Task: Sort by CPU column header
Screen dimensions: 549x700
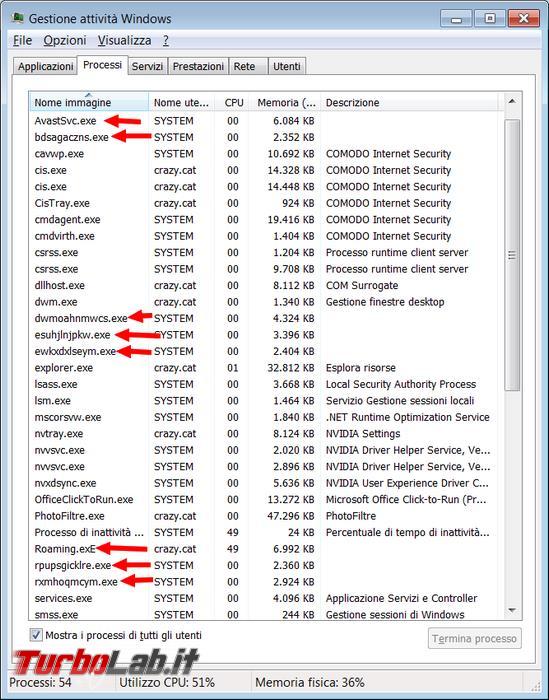Action: tap(232, 102)
